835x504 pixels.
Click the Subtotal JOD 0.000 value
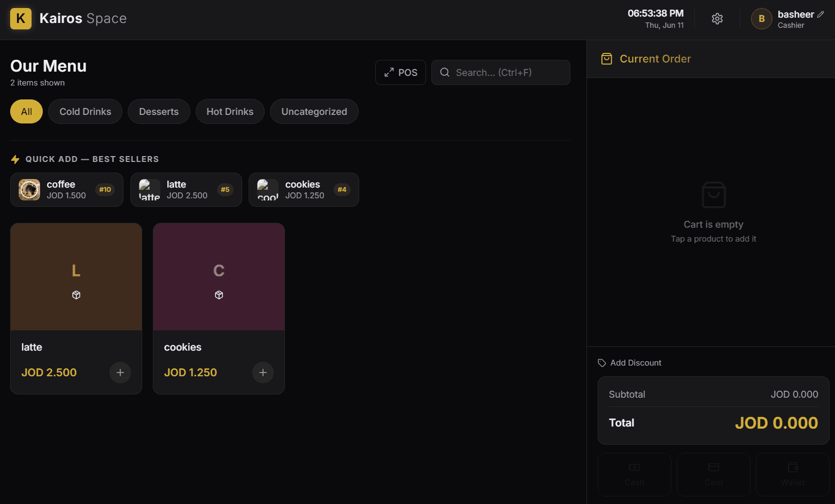point(794,394)
